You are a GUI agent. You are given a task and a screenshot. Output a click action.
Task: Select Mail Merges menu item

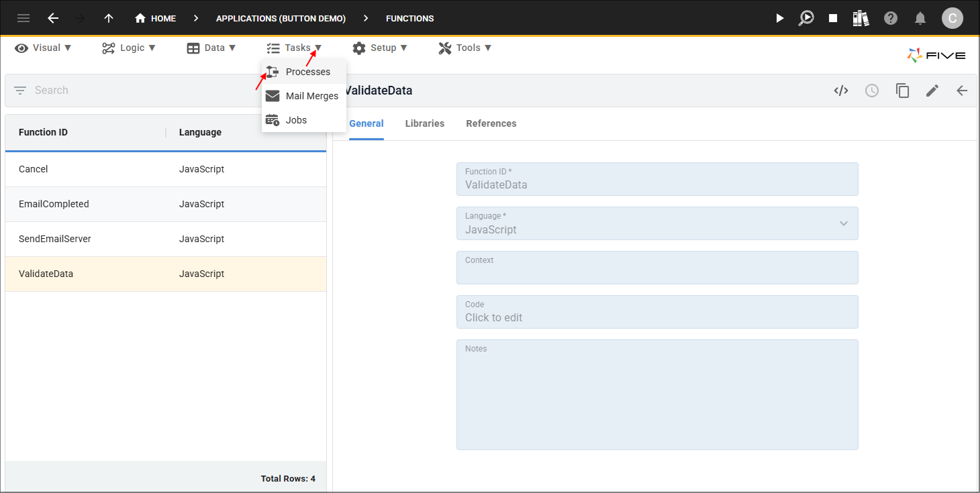(304, 96)
